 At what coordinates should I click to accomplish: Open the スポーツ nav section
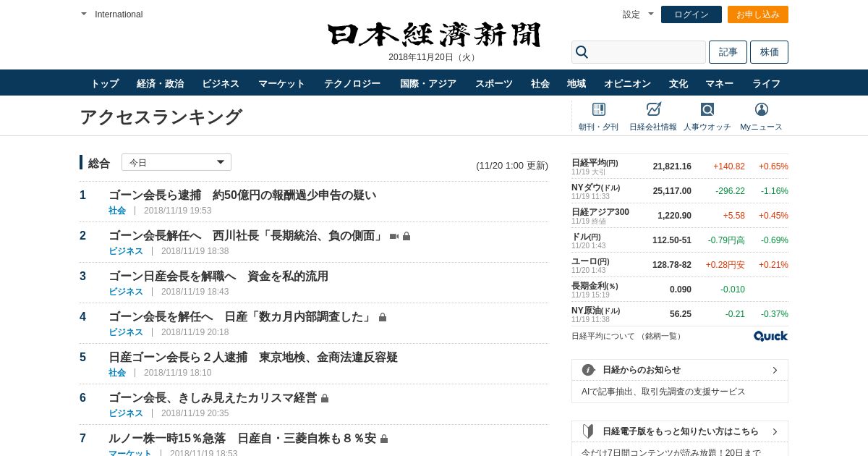coord(493,83)
